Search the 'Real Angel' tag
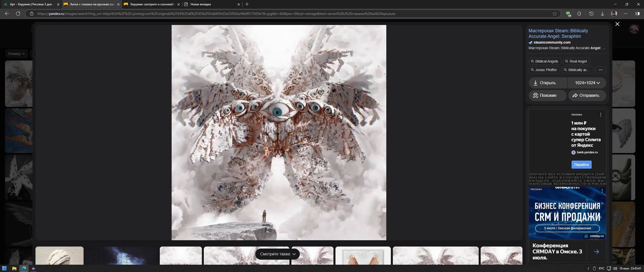 click(x=576, y=61)
